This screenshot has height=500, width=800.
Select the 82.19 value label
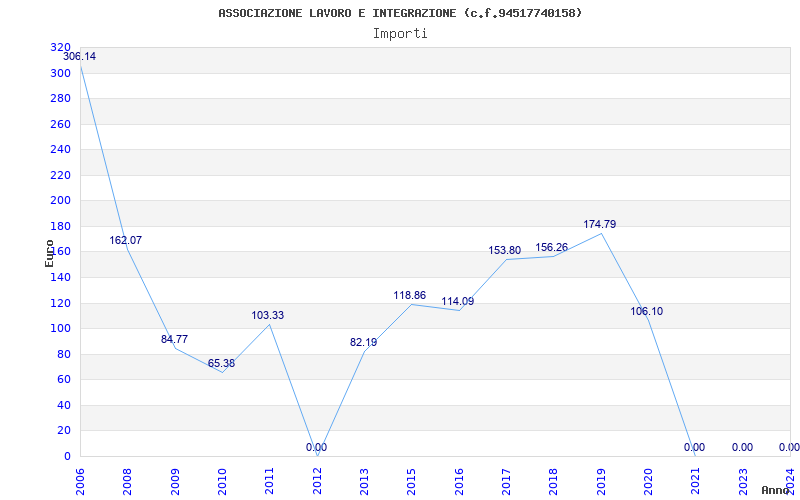363,343
